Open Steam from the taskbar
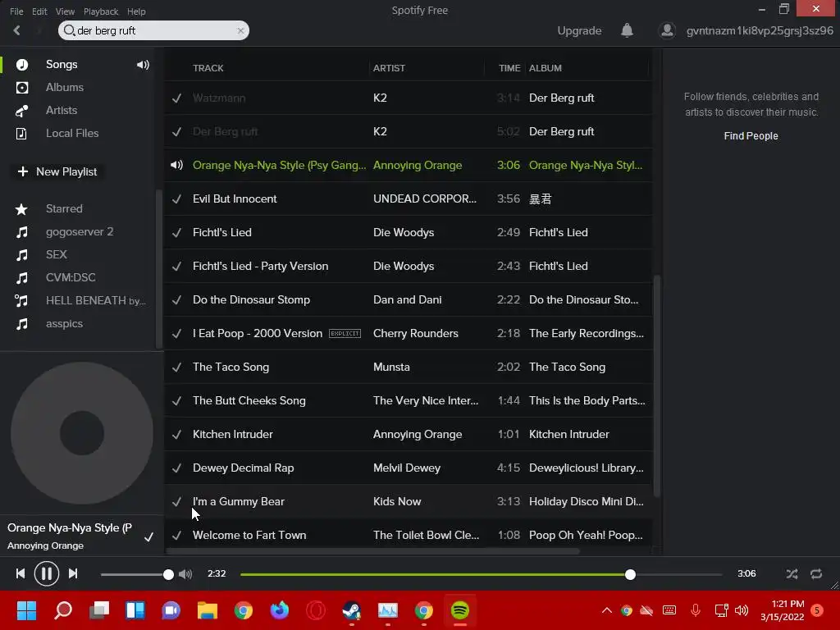840x630 pixels. pos(351,610)
